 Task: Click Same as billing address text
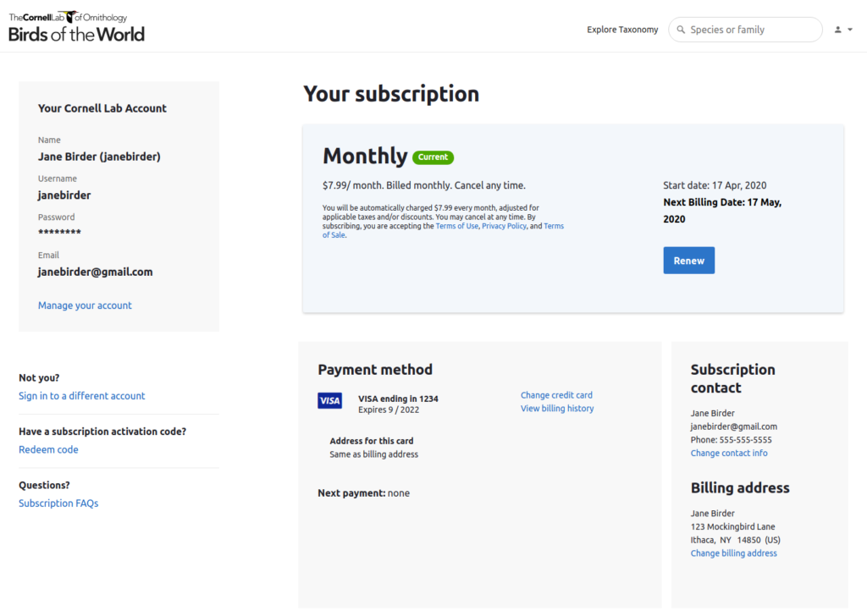click(x=373, y=454)
